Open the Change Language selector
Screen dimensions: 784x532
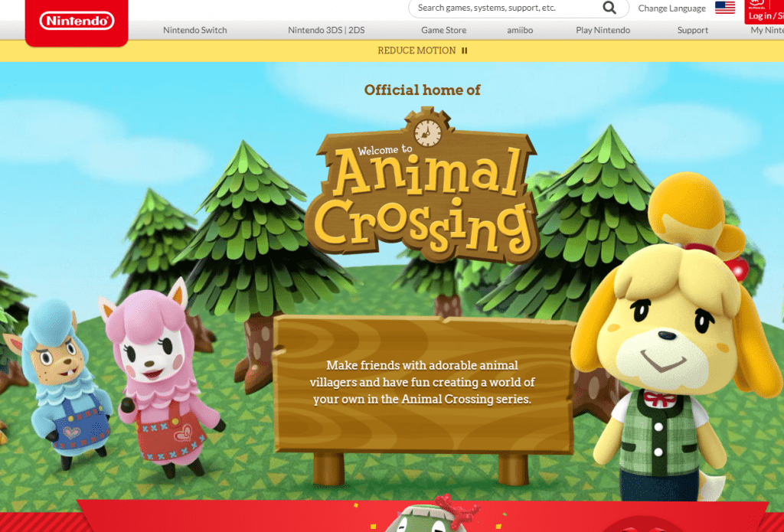(x=671, y=8)
